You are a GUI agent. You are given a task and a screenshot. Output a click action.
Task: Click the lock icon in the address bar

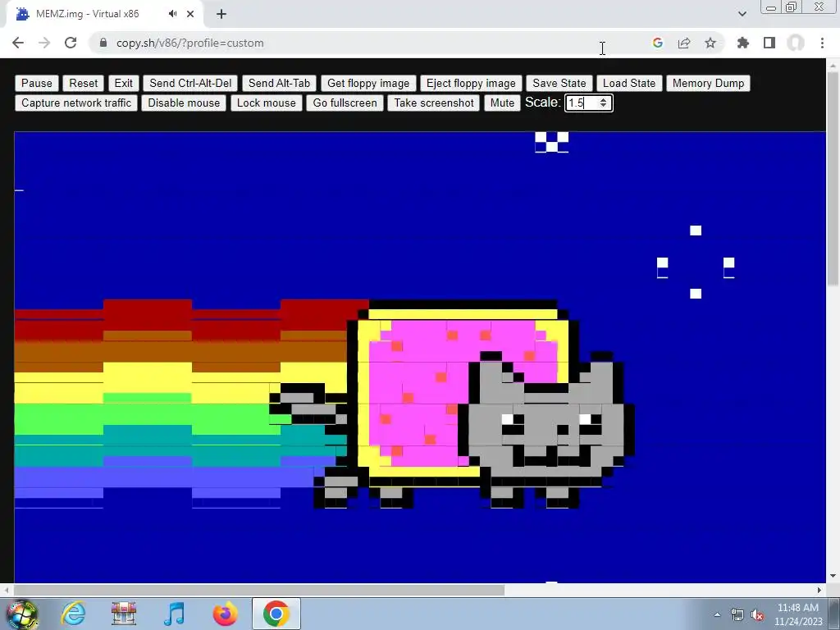click(104, 43)
